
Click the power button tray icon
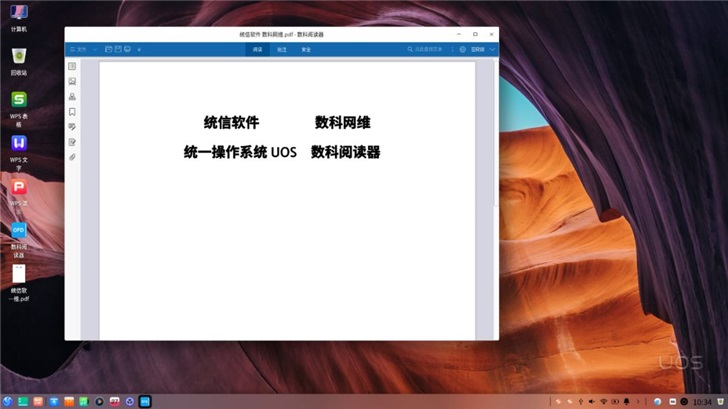pos(684,402)
